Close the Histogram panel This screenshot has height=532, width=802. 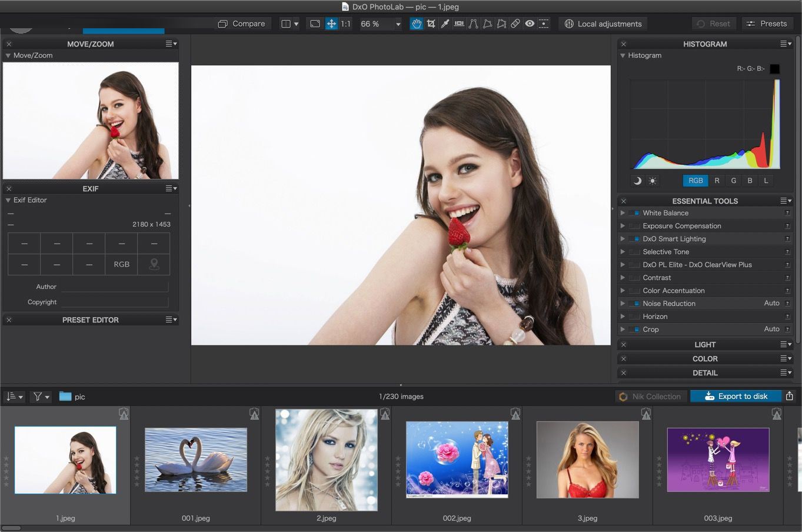(x=624, y=44)
